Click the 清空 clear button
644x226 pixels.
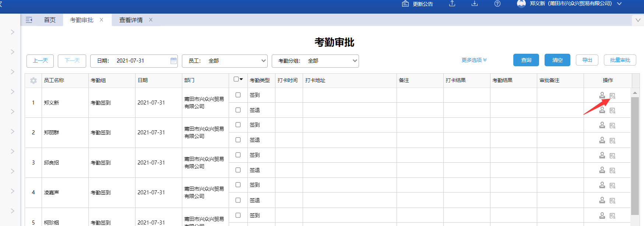557,60
